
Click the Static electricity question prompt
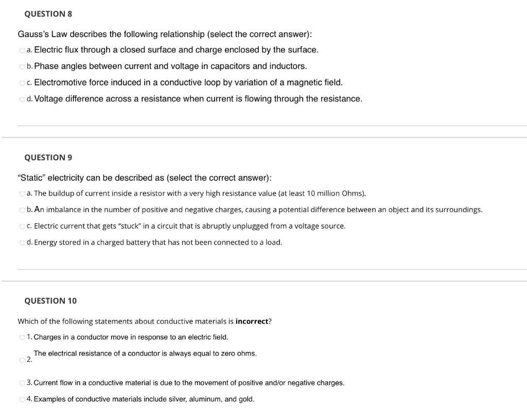145,178
